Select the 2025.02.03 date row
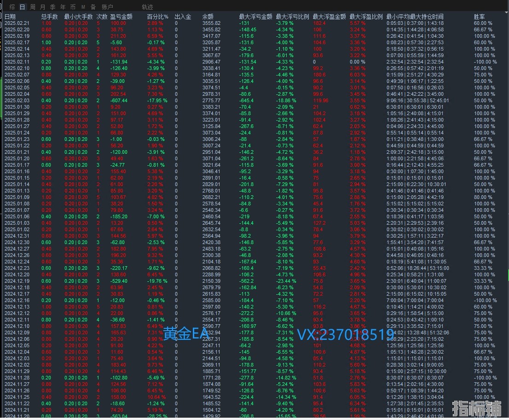Screen dimensions: 509x420 click(17, 100)
